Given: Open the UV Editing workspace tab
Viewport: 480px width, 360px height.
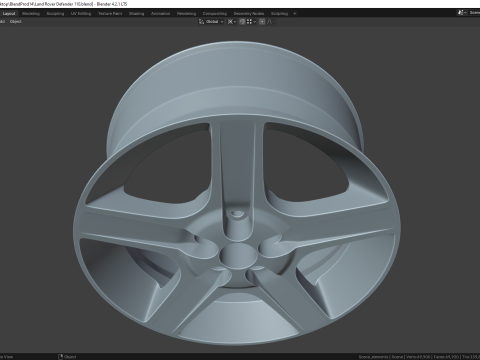Looking at the screenshot, I should (x=81, y=14).
